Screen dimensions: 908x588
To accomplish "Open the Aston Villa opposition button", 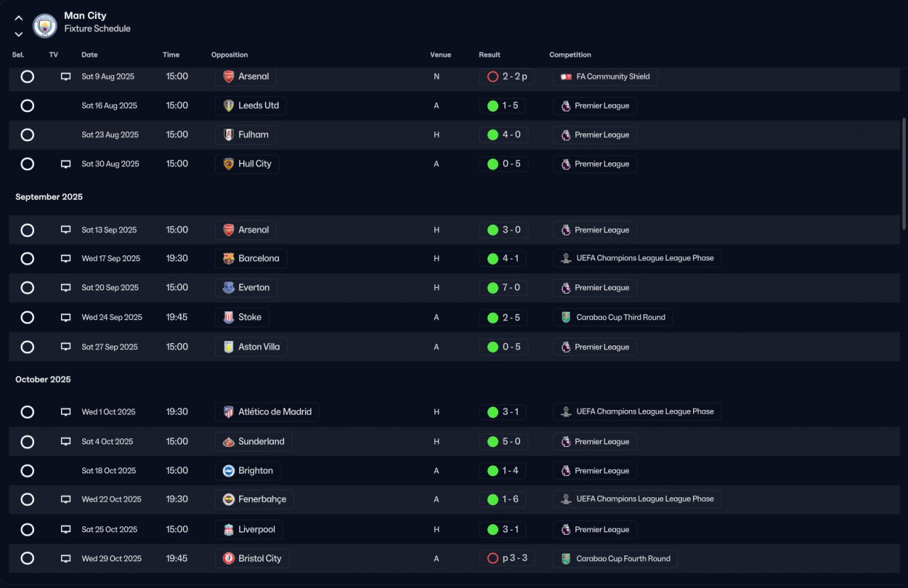I will tap(251, 347).
